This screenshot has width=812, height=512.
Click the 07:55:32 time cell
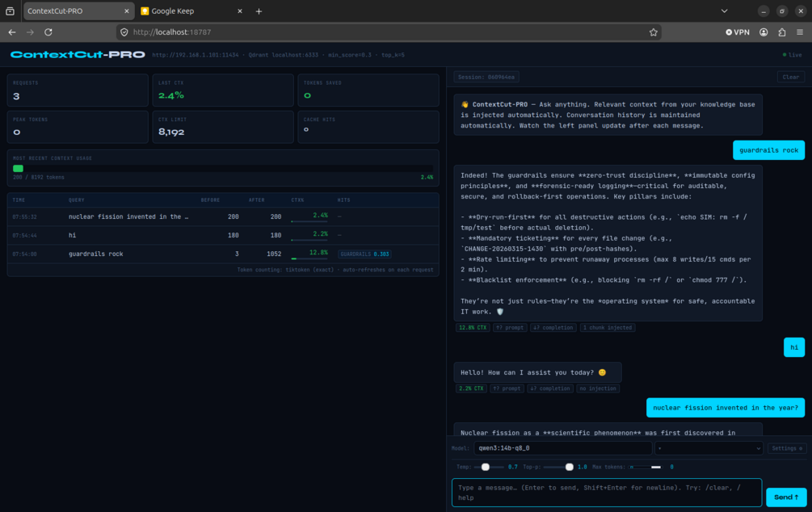[24, 217]
